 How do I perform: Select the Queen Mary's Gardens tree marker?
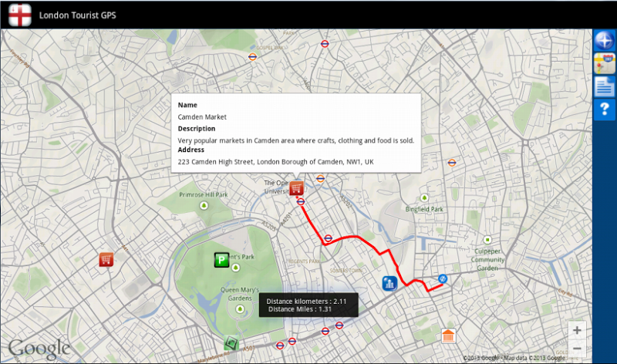click(x=240, y=309)
